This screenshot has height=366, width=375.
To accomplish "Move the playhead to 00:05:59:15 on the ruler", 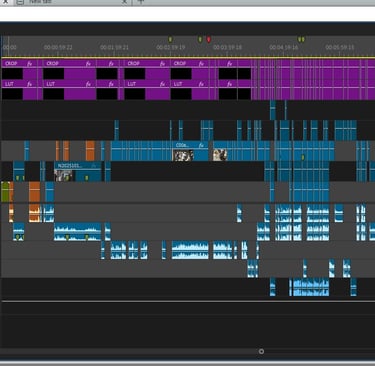I will (x=340, y=47).
